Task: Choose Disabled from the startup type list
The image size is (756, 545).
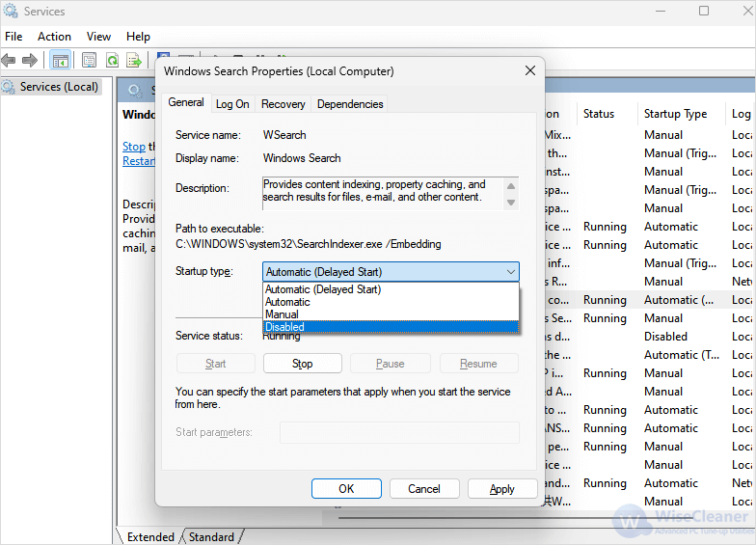Action: click(391, 327)
